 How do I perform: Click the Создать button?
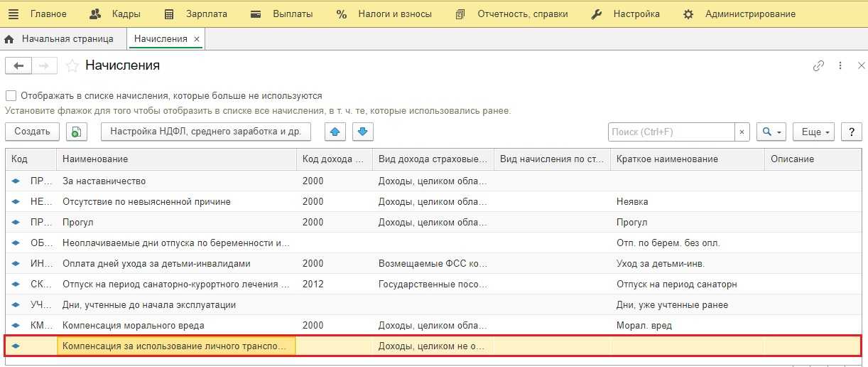[32, 132]
